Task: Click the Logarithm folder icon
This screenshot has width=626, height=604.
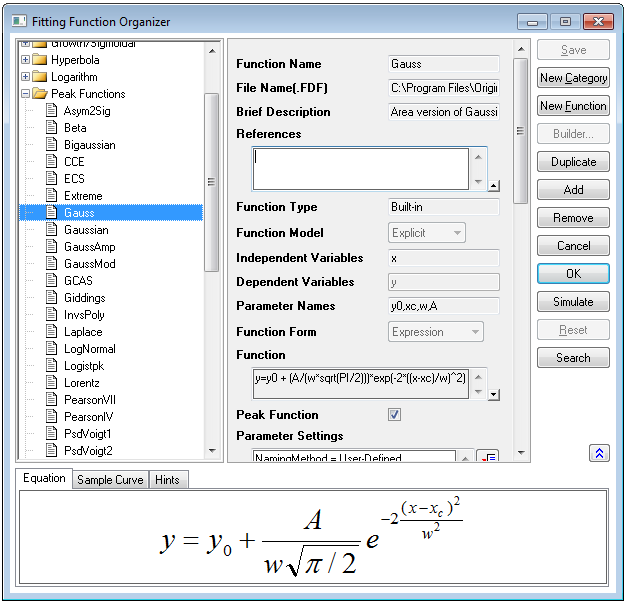Action: [40, 76]
